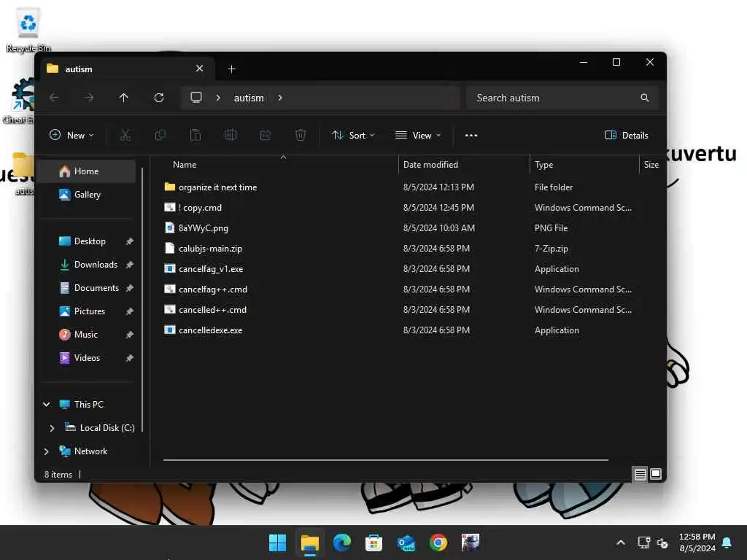The width and height of the screenshot is (747, 560).
Task: Click the Back navigation arrow
Action: click(54, 98)
